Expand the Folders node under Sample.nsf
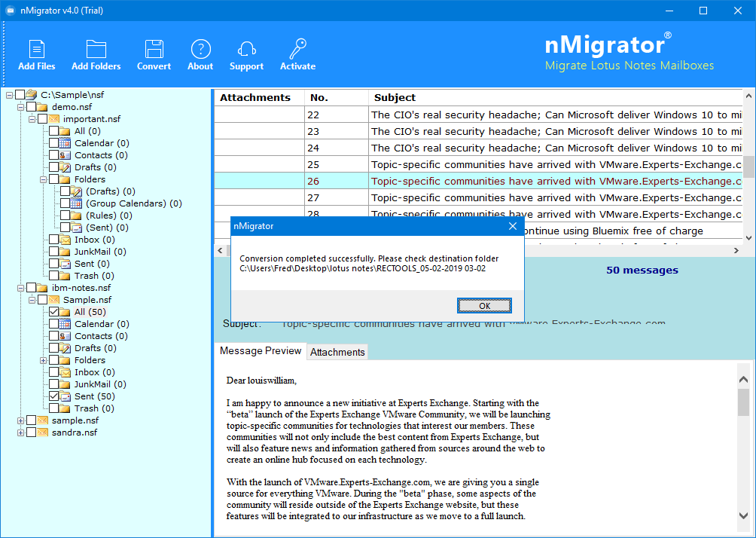756x538 pixels. [x=43, y=360]
